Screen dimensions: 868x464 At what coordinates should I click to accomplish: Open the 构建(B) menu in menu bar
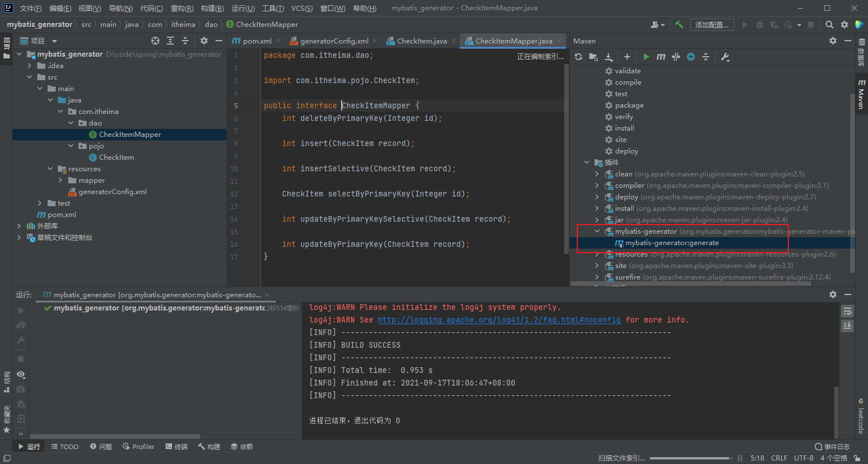point(212,8)
